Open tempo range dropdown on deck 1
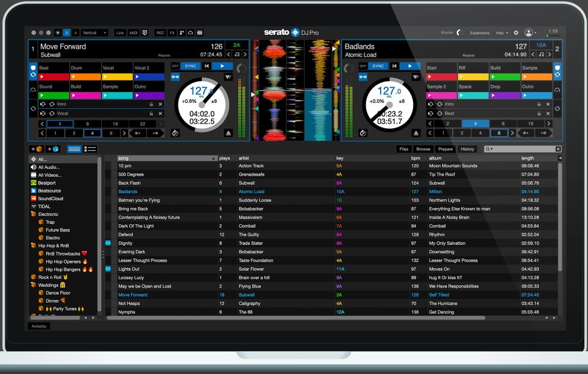 [228, 77]
